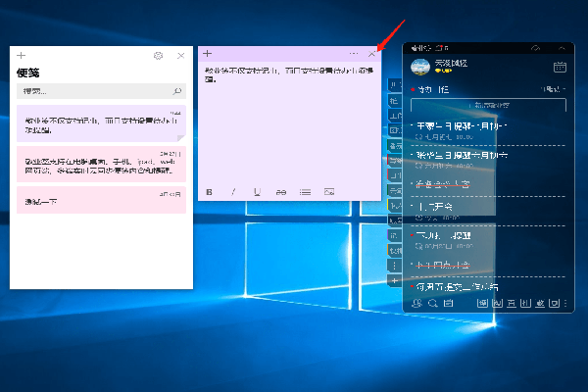Open the purple note card in the 便笺 list
The image size is (588, 392).
pos(101,123)
